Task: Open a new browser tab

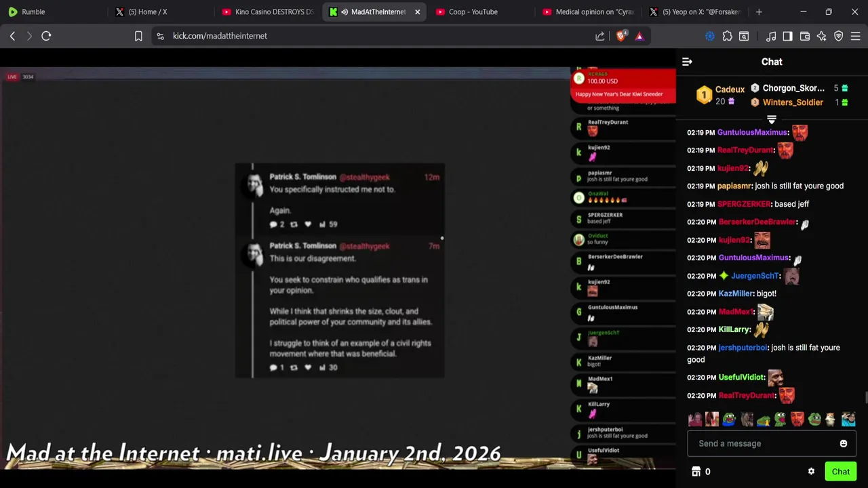Action: pos(759,12)
